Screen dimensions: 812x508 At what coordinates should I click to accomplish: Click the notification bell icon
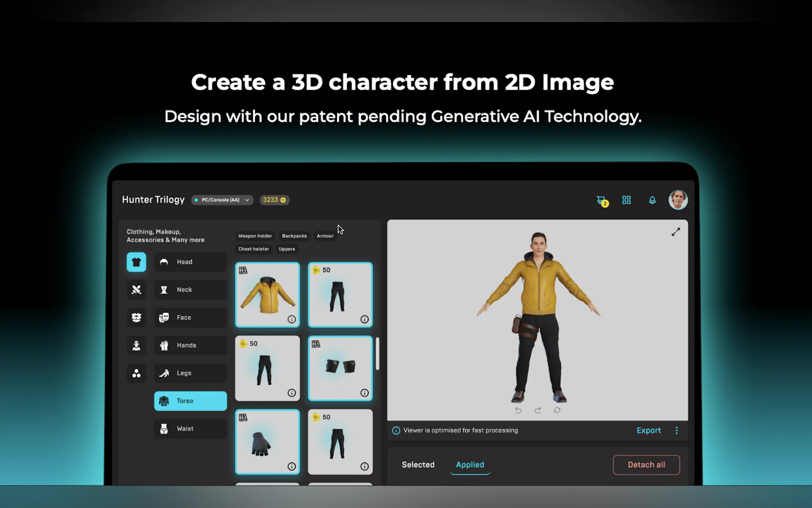tap(652, 200)
